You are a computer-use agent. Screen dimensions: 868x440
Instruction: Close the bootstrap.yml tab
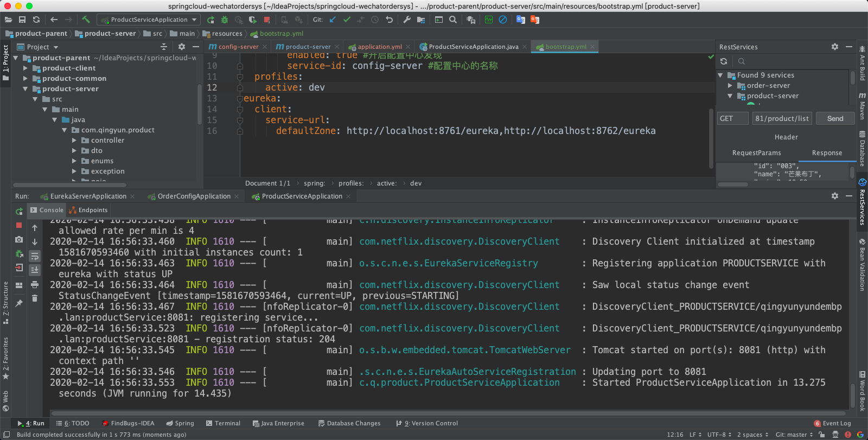593,47
